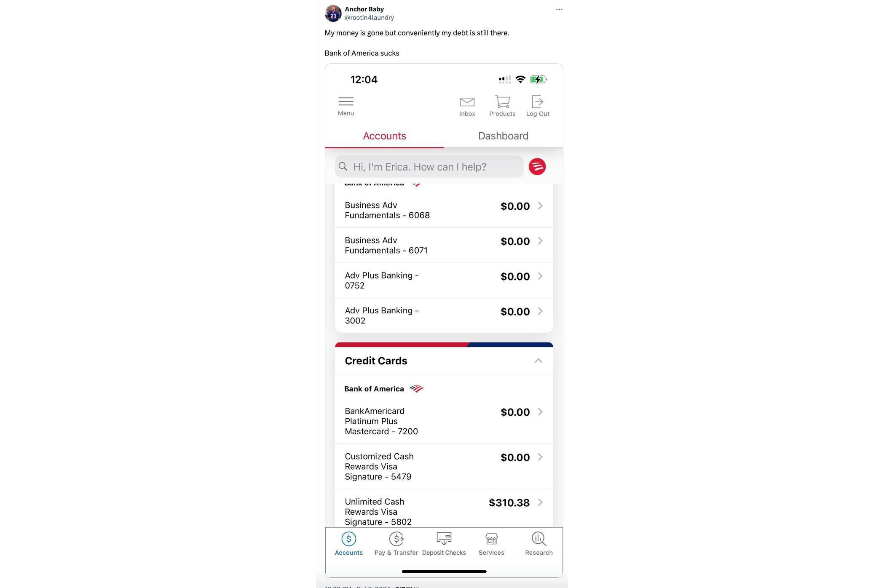Access the Inbox messages
The image size is (884, 588).
466,106
